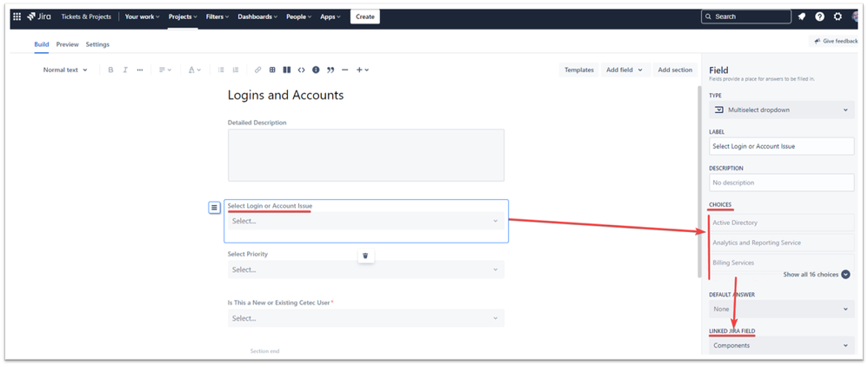
Task: Open the Normal text style dropdown
Action: click(x=65, y=70)
